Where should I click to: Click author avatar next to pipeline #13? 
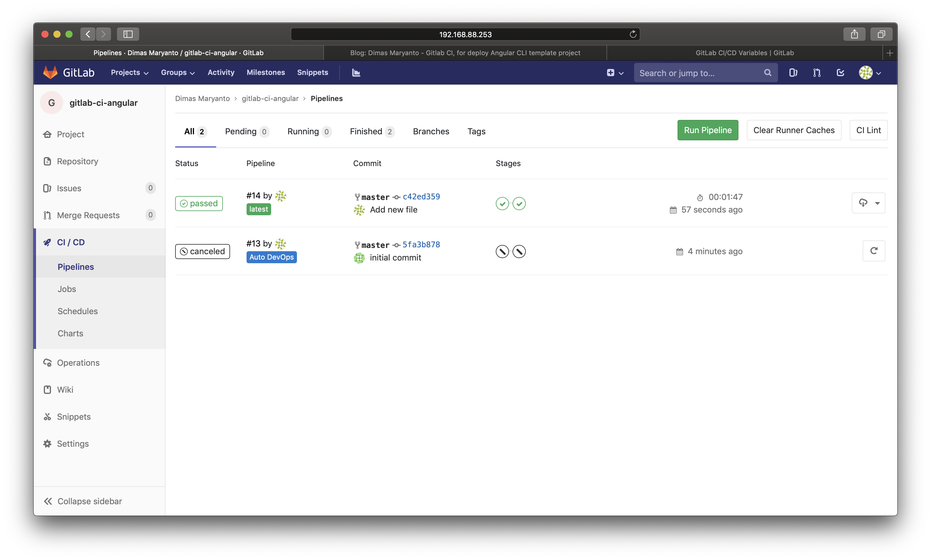[x=280, y=243]
